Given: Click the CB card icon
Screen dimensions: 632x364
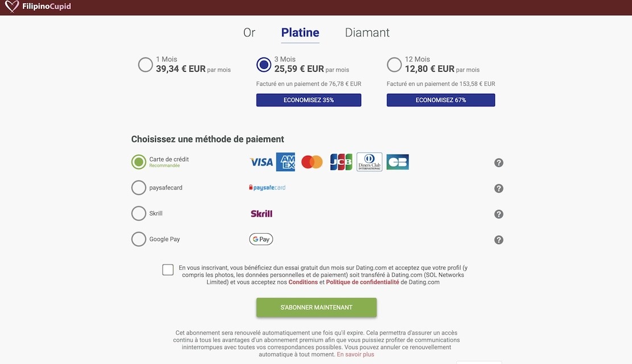Looking at the screenshot, I should (398, 162).
